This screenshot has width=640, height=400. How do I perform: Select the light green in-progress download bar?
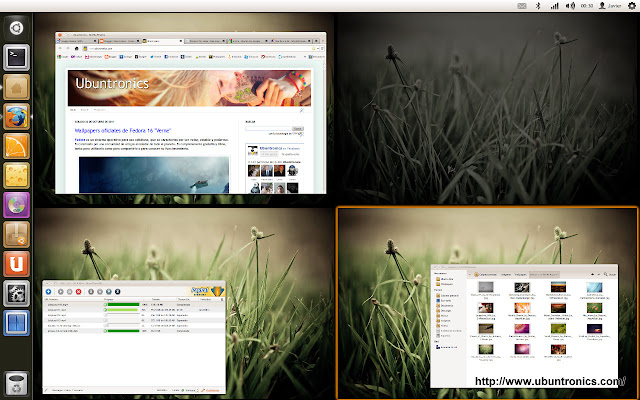click(x=123, y=310)
